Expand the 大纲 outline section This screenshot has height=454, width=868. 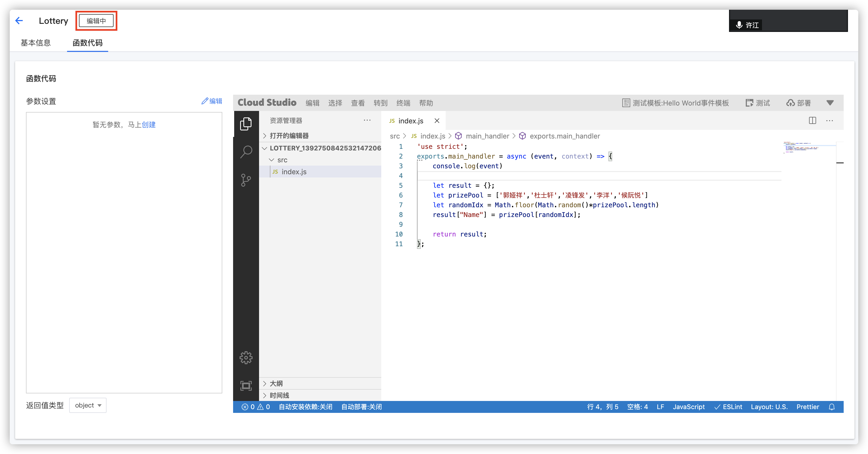(x=320, y=383)
